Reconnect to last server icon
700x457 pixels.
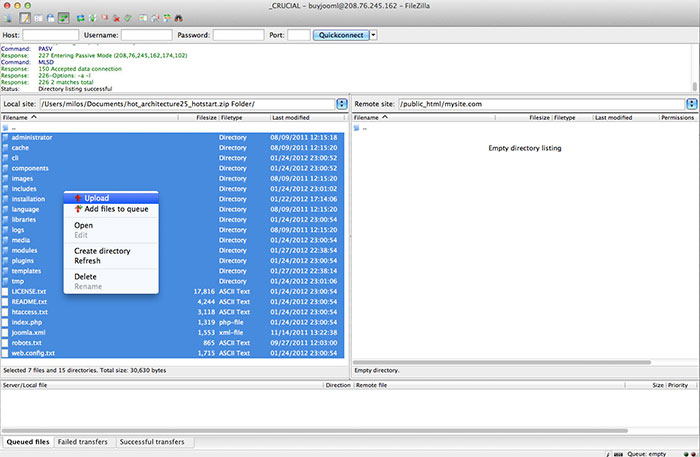pos(128,18)
